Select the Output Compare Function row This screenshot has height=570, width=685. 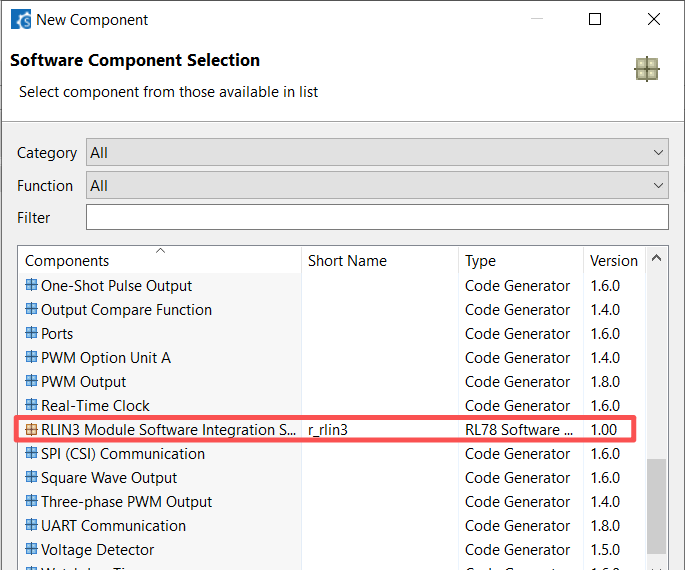(x=126, y=310)
